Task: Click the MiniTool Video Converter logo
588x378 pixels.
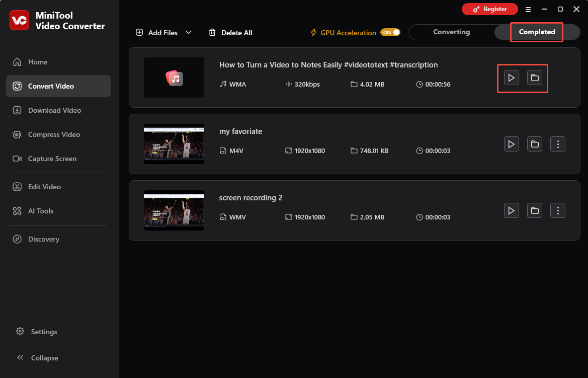Action: (20, 20)
